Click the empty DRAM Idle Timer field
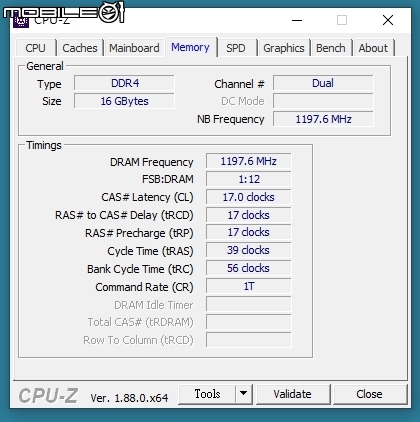Screen dimensions: 420x422 (249, 304)
